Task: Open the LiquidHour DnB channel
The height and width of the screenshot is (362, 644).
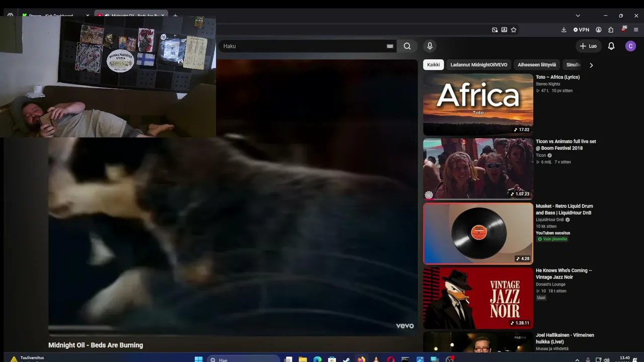Action: tap(550, 220)
